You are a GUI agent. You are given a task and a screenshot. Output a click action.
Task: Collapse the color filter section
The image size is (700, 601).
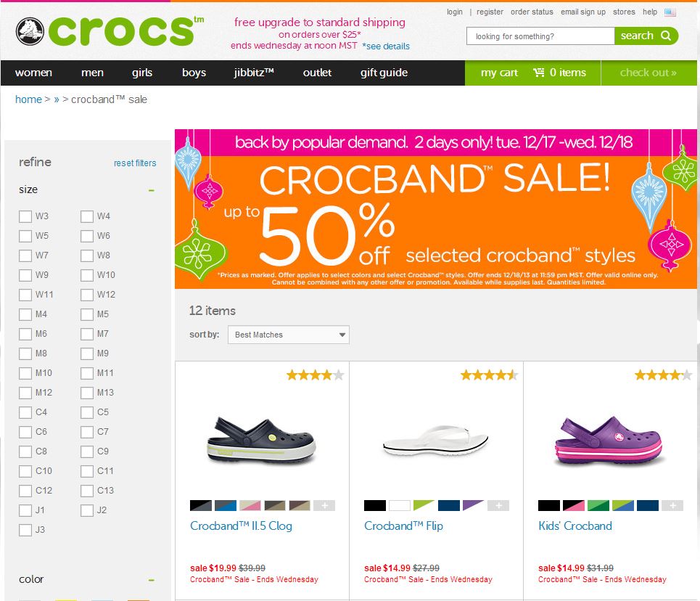click(x=151, y=580)
